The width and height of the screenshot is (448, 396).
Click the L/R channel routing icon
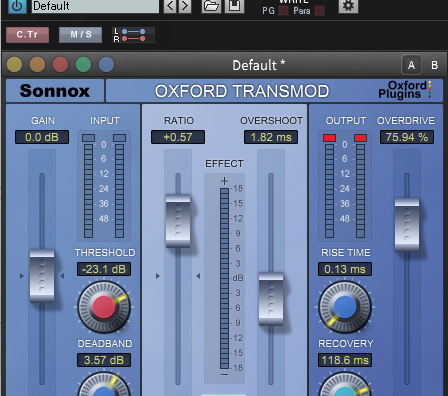coord(134,35)
